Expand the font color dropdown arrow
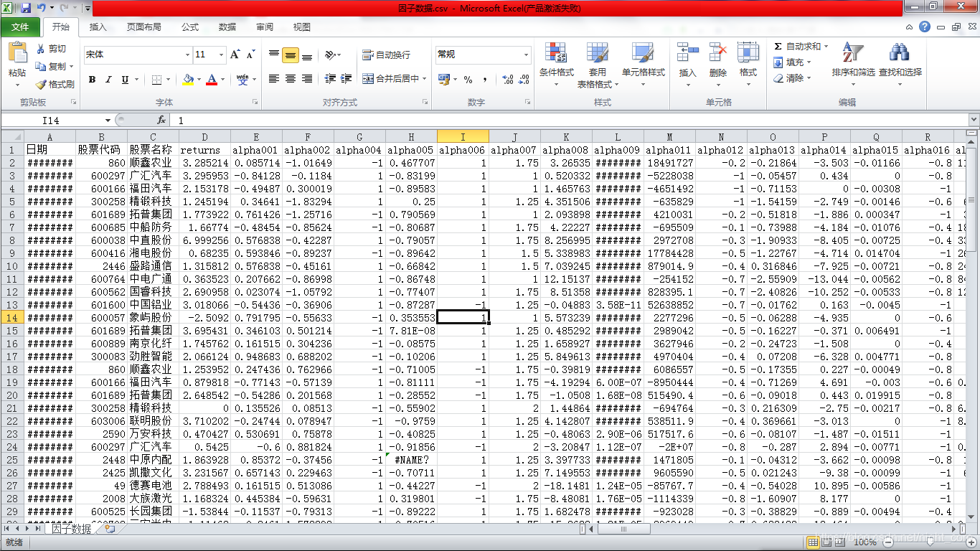The height and width of the screenshot is (551, 980). click(222, 80)
